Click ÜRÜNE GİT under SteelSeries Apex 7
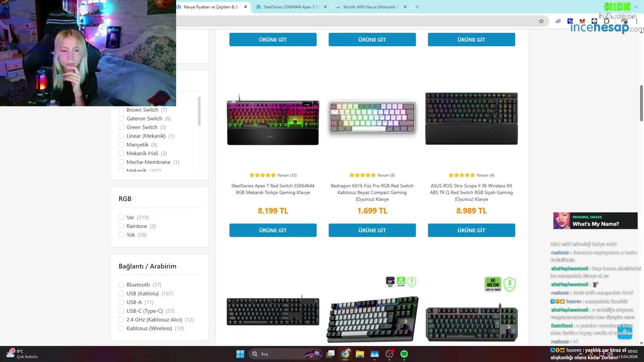The height and width of the screenshot is (362, 644). (x=273, y=230)
